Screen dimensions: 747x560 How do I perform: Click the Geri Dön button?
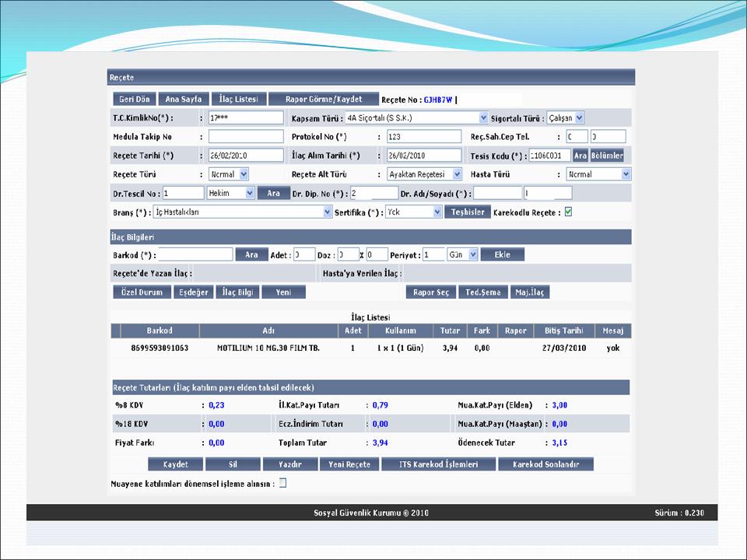point(134,100)
